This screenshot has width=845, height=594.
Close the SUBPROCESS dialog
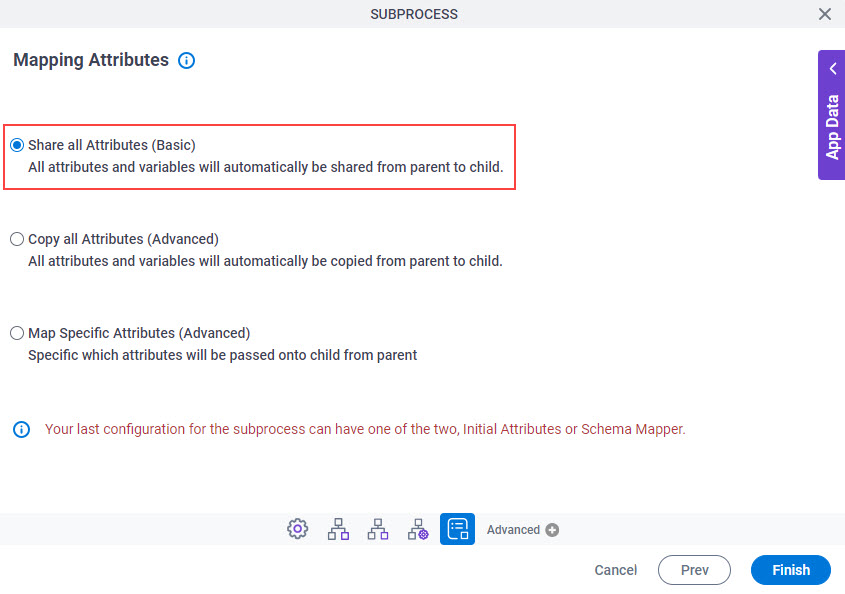click(825, 14)
